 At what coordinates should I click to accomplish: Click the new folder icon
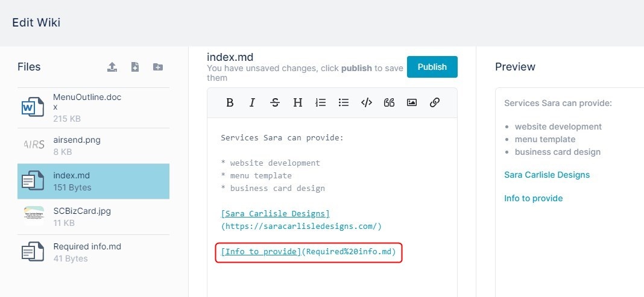click(158, 67)
